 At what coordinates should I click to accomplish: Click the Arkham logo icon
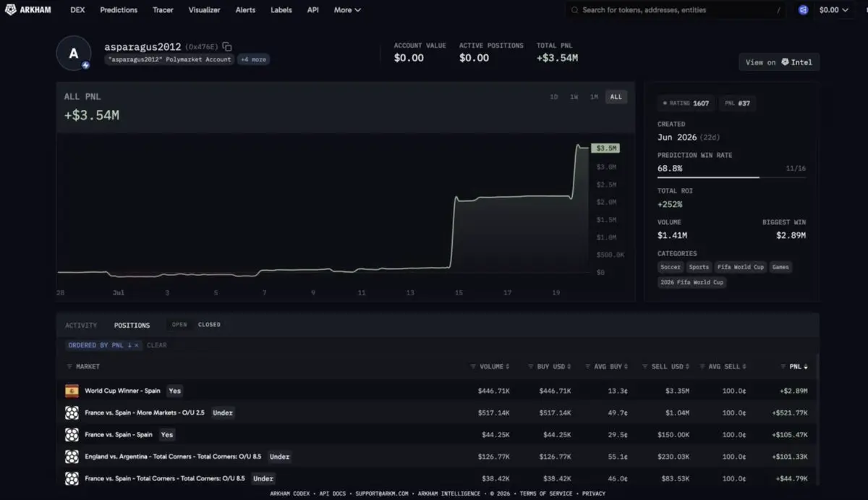(x=10, y=10)
